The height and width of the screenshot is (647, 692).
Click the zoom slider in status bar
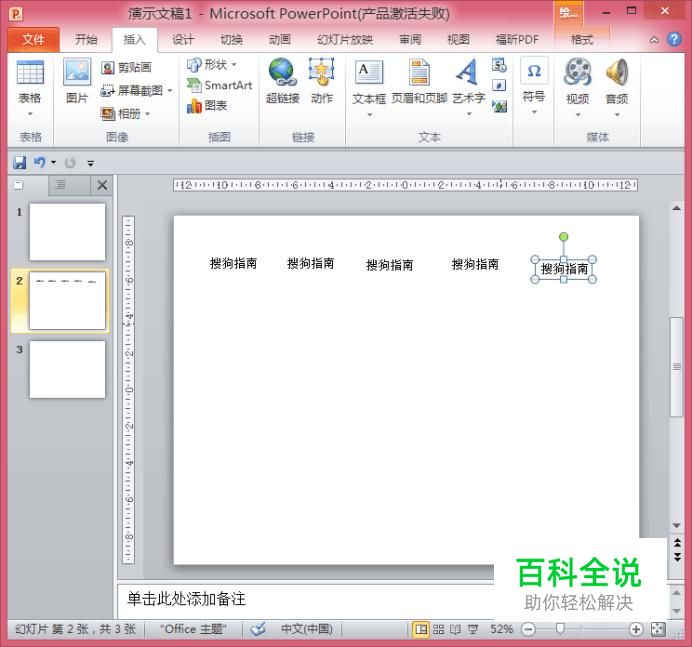(561, 629)
